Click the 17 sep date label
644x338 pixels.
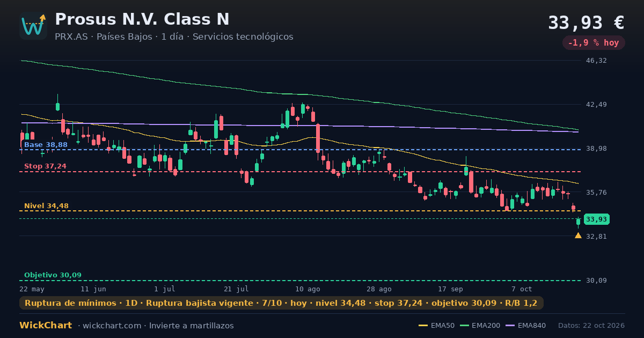click(450, 289)
